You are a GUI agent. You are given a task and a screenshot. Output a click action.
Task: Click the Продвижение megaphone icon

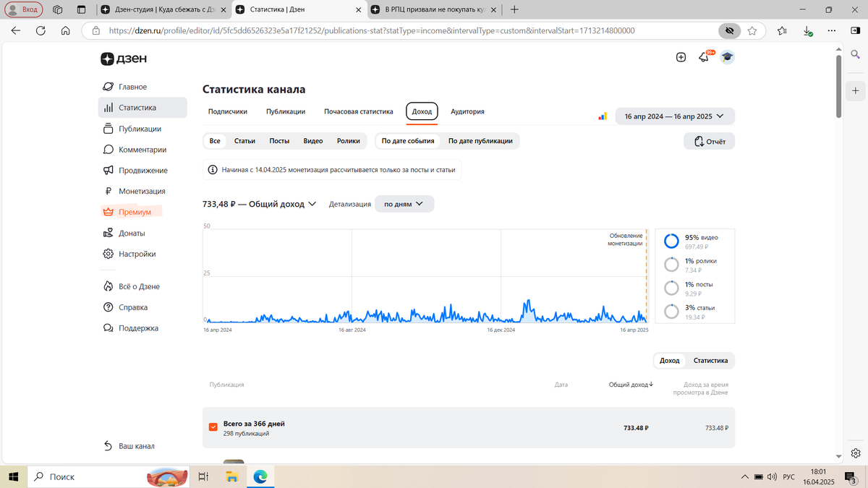pyautogui.click(x=108, y=171)
